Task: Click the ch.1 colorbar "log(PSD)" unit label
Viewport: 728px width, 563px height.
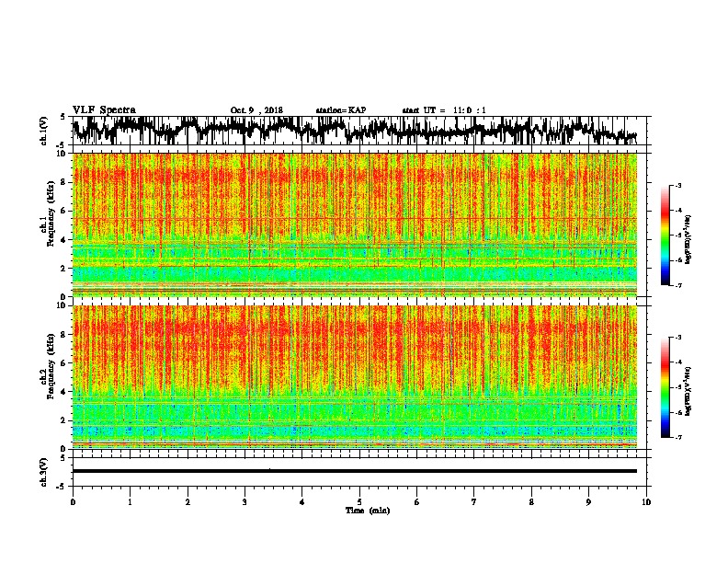Action: 688,240
